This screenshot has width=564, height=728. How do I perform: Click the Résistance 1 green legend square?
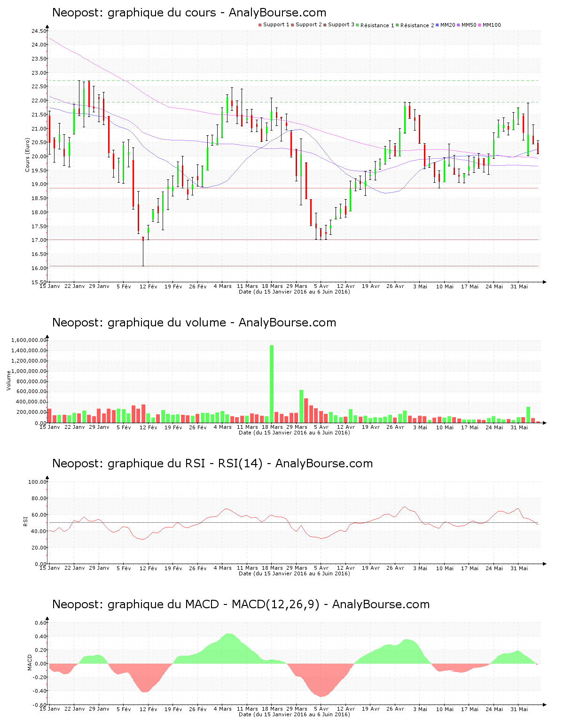tap(358, 25)
